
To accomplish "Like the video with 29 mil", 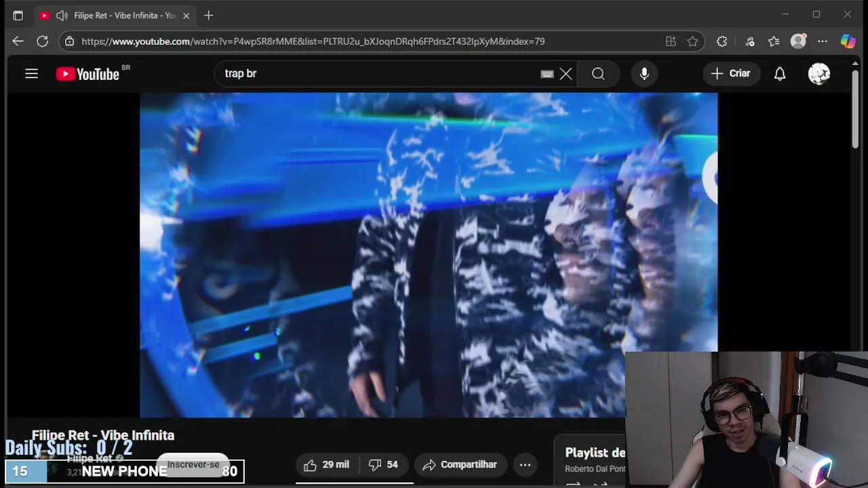I will pos(327,464).
